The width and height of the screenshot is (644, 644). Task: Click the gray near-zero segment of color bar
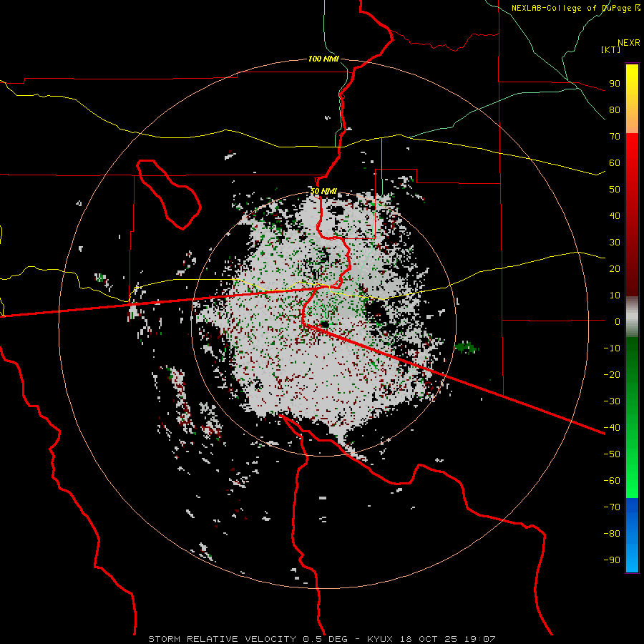click(x=632, y=317)
